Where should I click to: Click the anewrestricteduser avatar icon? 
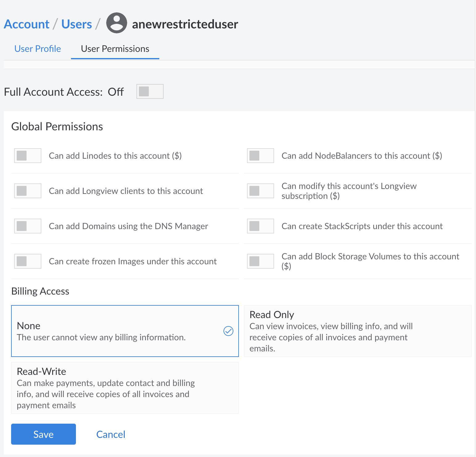(x=117, y=23)
